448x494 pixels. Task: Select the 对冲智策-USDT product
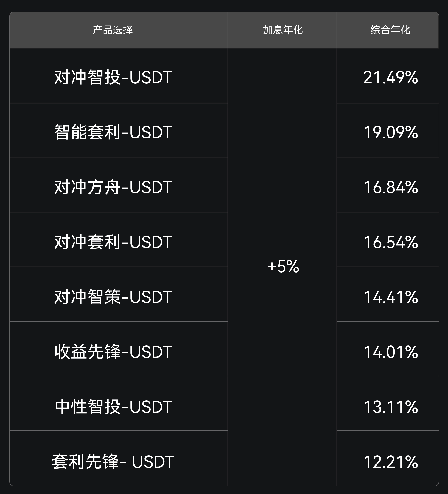(x=113, y=297)
